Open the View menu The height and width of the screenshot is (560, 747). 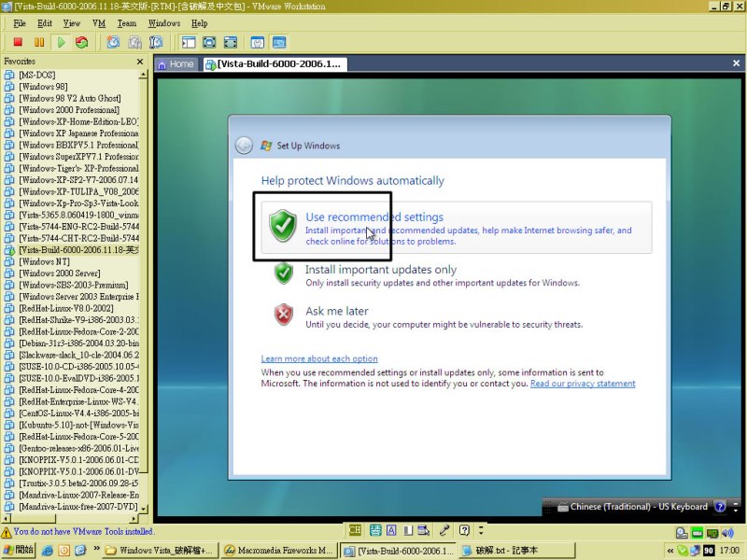tap(72, 23)
